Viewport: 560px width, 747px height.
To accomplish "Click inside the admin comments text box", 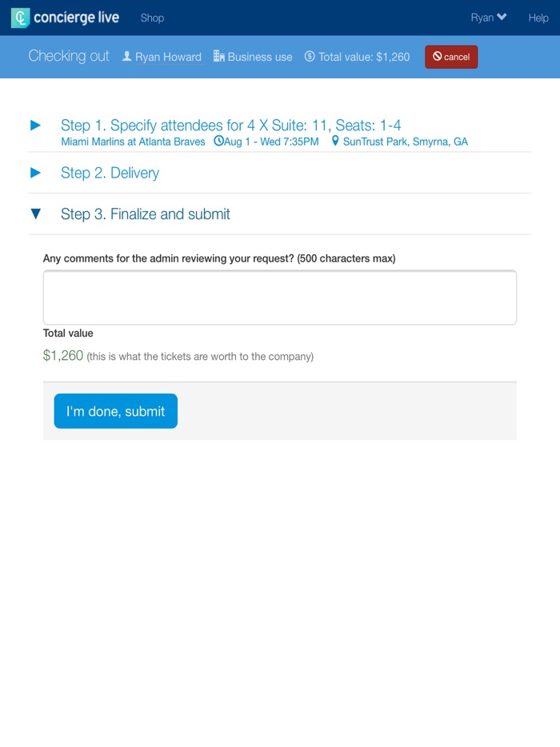I will (x=280, y=297).
